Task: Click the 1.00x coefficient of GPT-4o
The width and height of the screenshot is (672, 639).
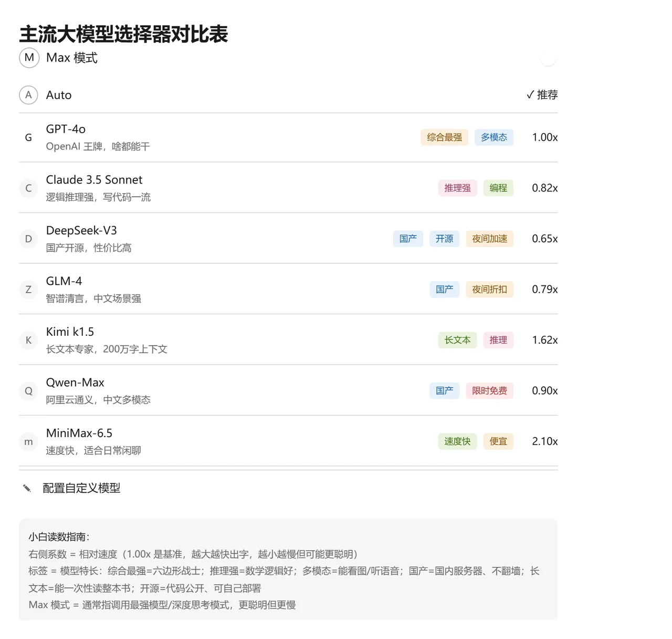Action: (x=545, y=137)
